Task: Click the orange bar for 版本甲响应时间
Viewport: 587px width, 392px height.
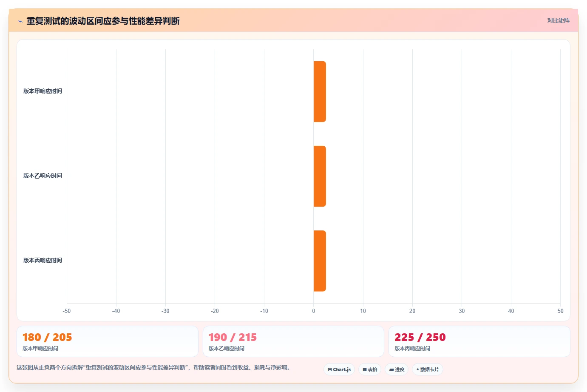Action: click(x=320, y=91)
